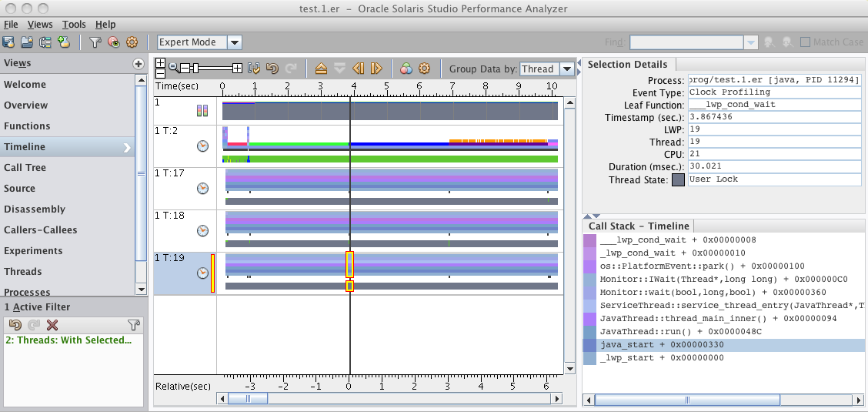Viewport: 868px width, 412px height.
Task: Open the Expert Mode dropdown
Action: (235, 42)
